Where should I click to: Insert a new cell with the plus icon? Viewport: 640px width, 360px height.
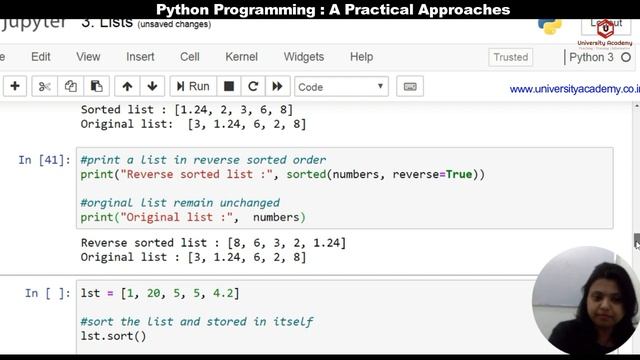(15, 86)
